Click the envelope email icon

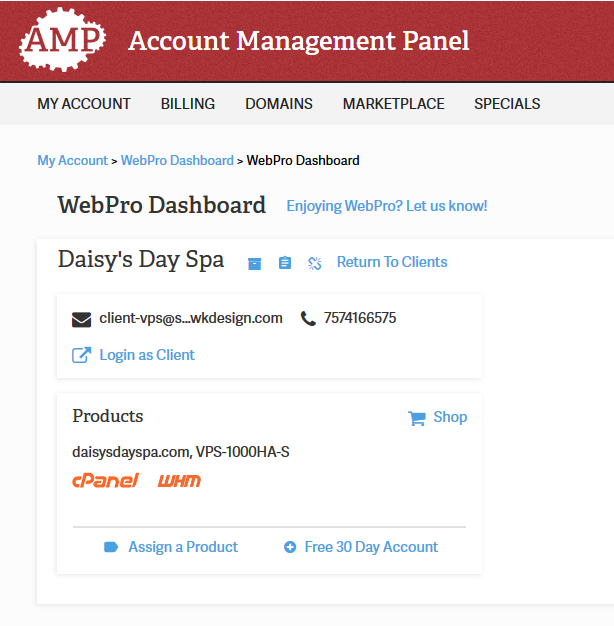tap(82, 319)
